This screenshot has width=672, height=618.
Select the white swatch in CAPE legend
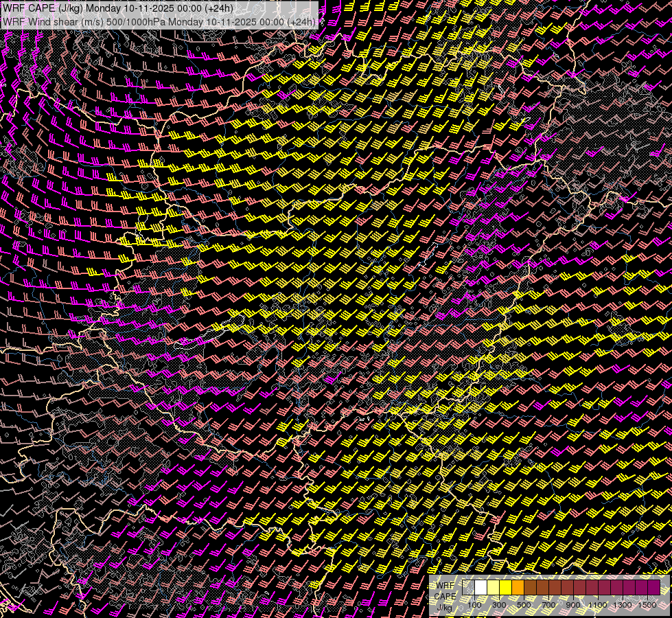(481, 587)
